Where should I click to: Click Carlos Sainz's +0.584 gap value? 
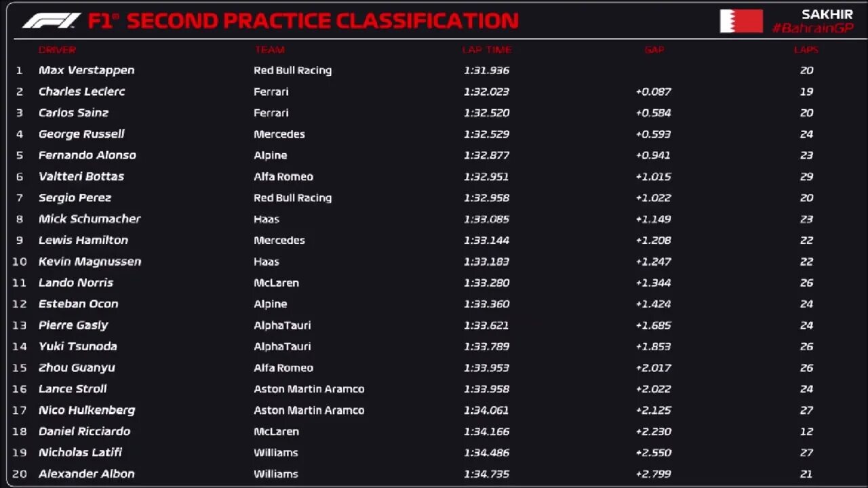(653, 113)
